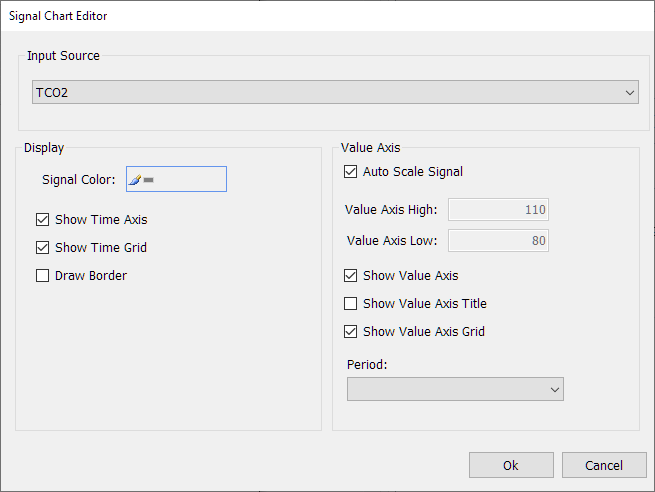
Task: Dismiss the dialog with Cancel
Action: (x=604, y=465)
